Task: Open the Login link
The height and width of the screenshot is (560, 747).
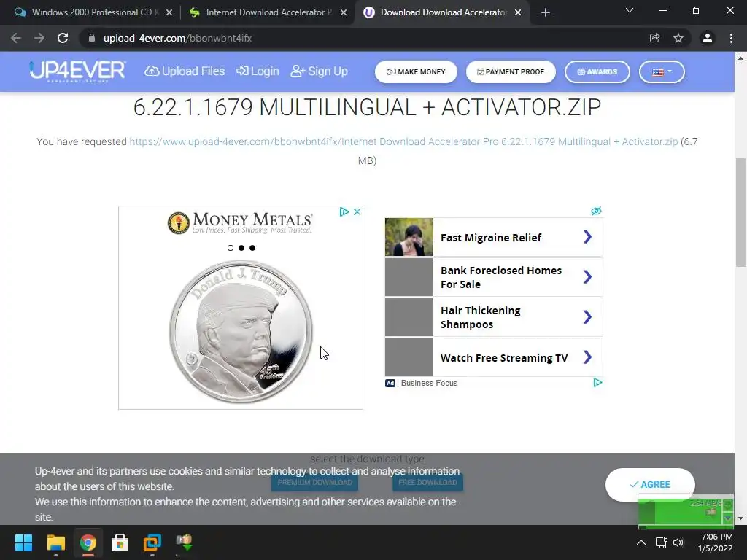Action: click(258, 71)
